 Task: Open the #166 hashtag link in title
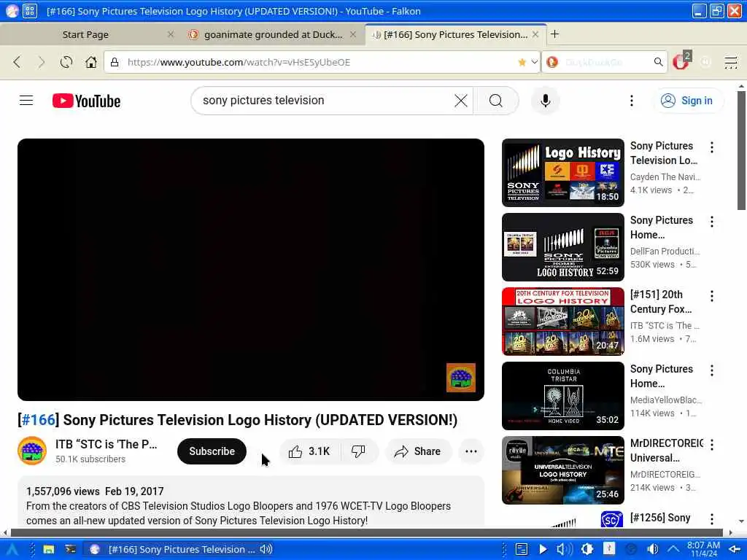[x=39, y=420]
